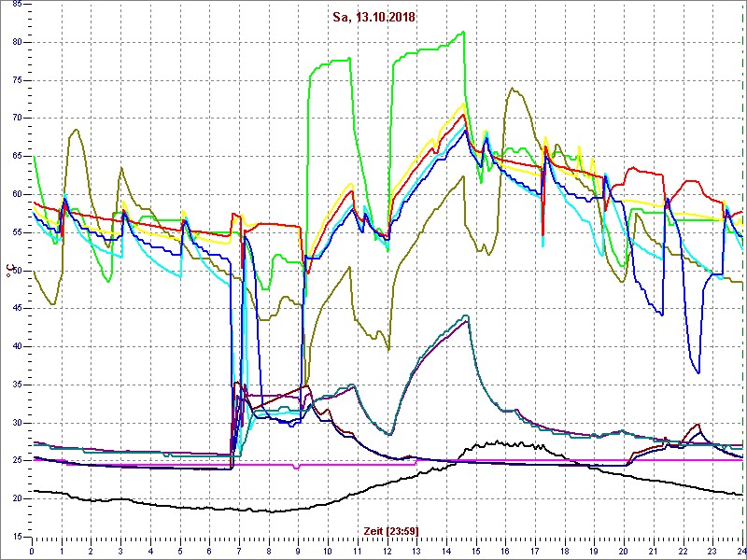
Task: Click hour 14 on the time axis
Action: [x=446, y=551]
